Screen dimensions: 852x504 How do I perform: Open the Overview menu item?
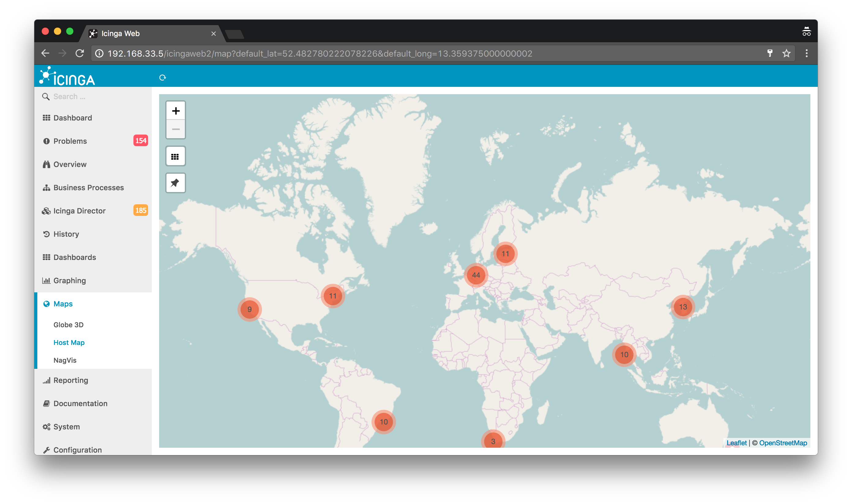tap(93, 164)
